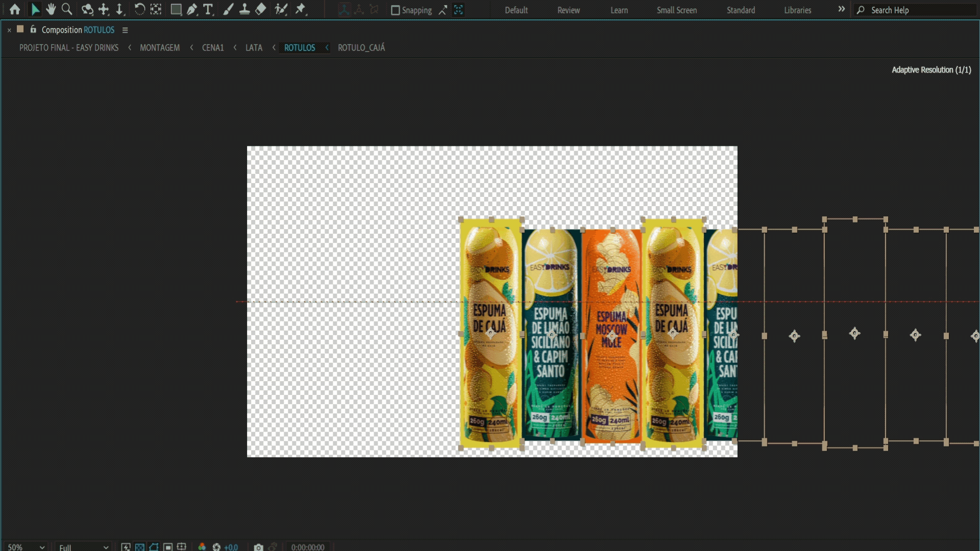Select the Limão Siciliano & Capim Santo label

pyautogui.click(x=552, y=335)
